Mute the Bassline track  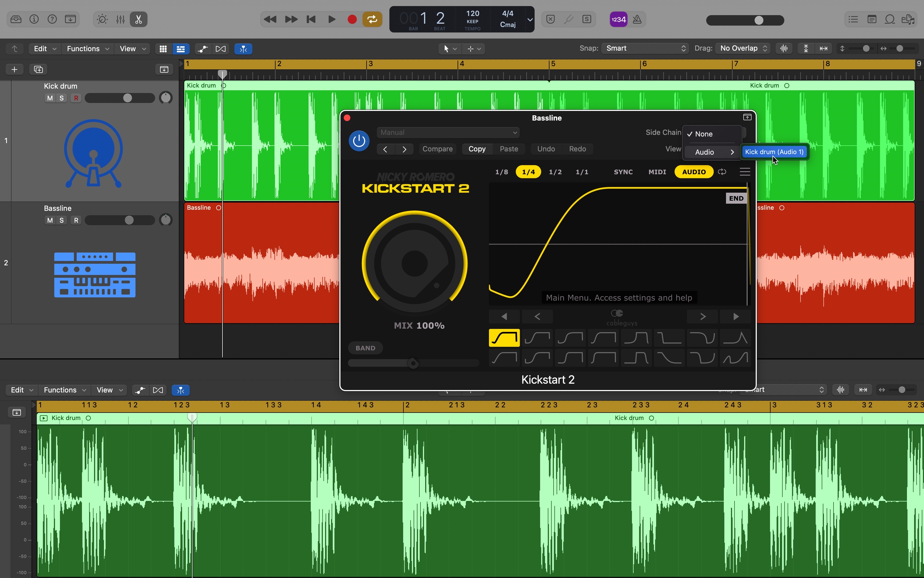50,220
